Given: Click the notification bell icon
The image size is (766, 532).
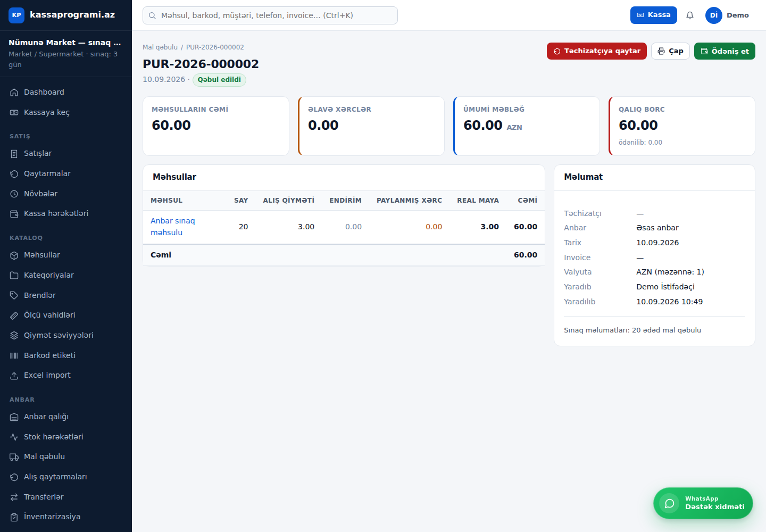Looking at the screenshot, I should coord(690,15).
